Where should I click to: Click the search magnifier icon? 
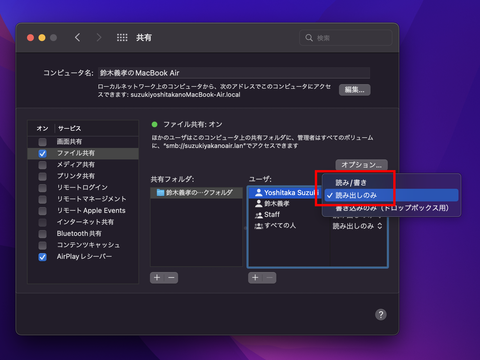pyautogui.click(x=309, y=38)
